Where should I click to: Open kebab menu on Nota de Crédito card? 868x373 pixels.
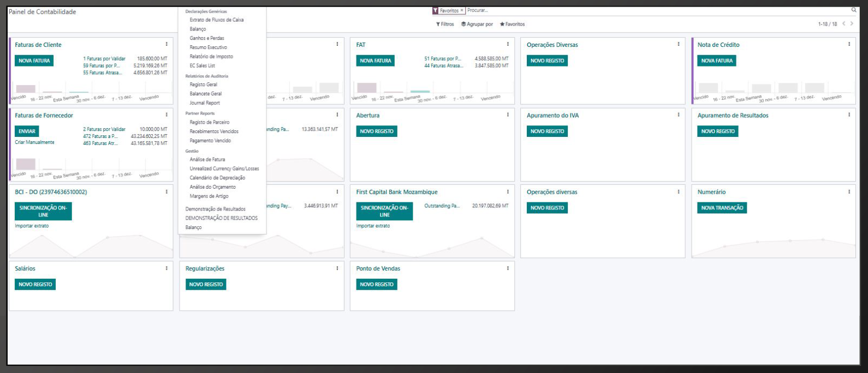pyautogui.click(x=849, y=44)
